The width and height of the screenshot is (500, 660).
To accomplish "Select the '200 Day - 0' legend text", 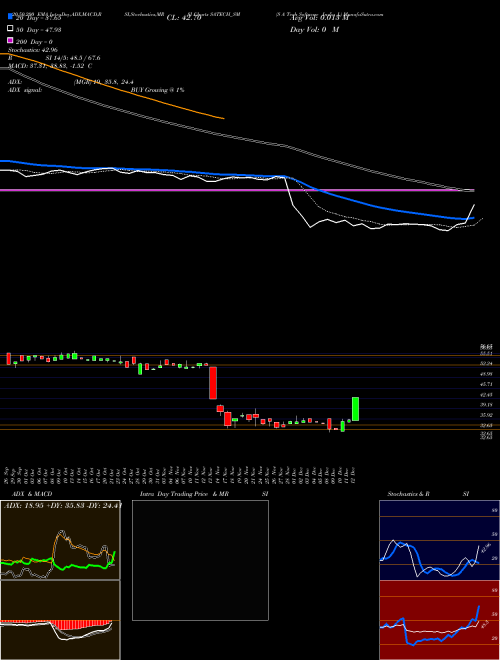I will [x=34, y=42].
